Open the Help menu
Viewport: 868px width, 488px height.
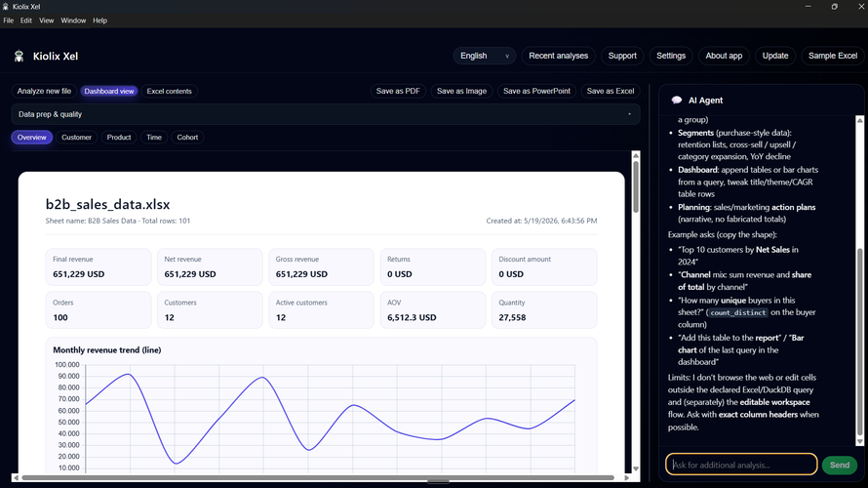pos(100,20)
